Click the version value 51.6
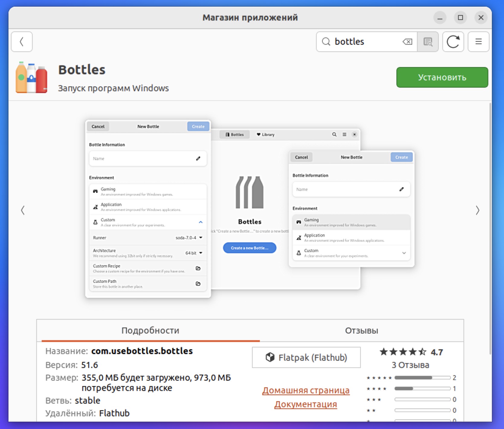Image resolution: width=504 pixels, height=429 pixels. [89, 365]
